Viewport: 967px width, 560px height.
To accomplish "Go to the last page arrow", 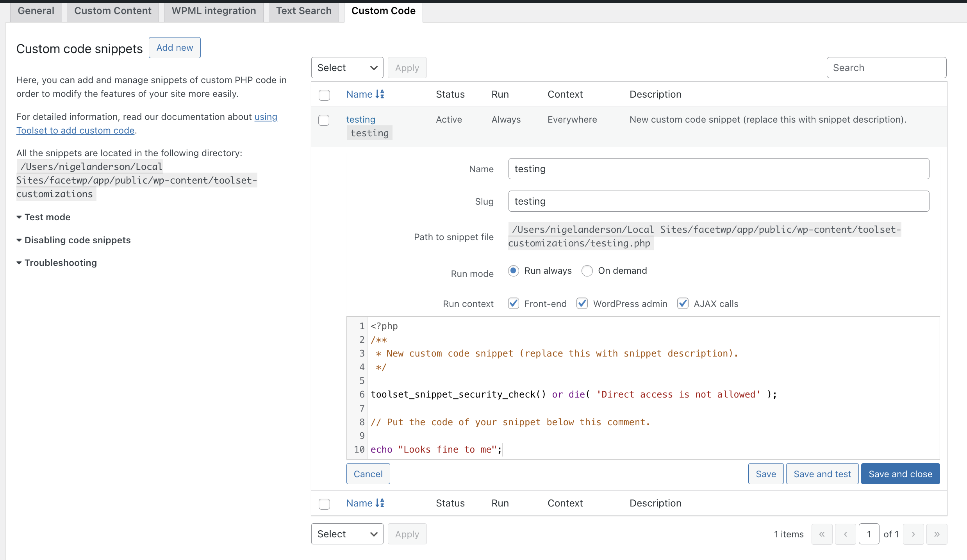I will click(x=937, y=534).
